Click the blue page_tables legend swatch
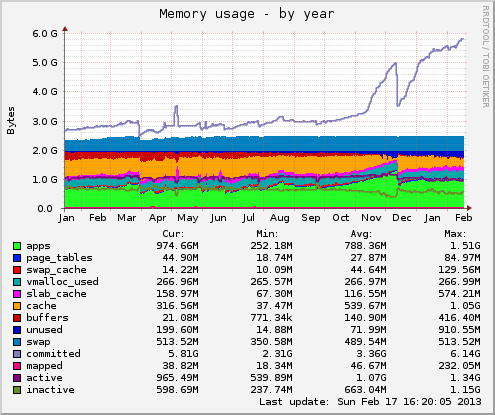This screenshot has width=495, height=415. coord(17,258)
